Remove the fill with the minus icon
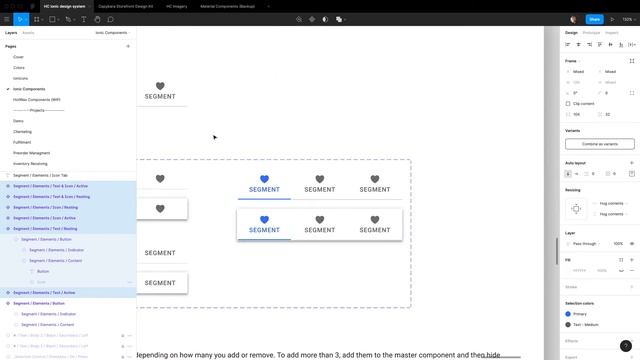The height and width of the screenshot is (360, 640). coord(632,270)
